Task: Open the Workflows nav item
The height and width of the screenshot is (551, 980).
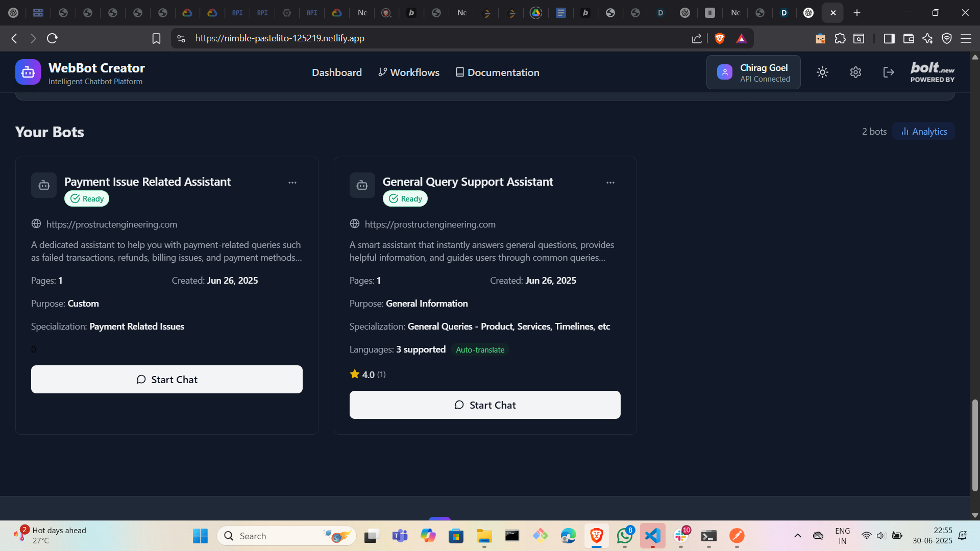Action: (409, 72)
